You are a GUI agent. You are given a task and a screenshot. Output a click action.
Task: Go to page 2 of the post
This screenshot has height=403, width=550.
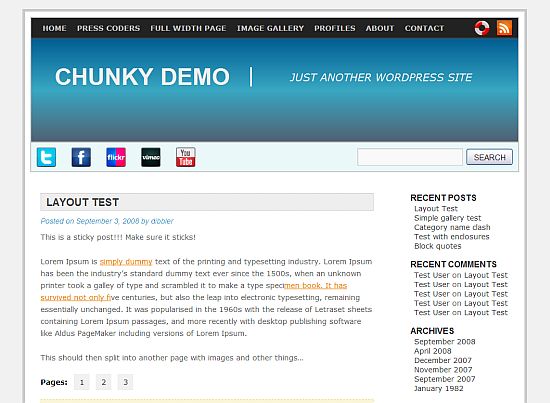pos(103,382)
